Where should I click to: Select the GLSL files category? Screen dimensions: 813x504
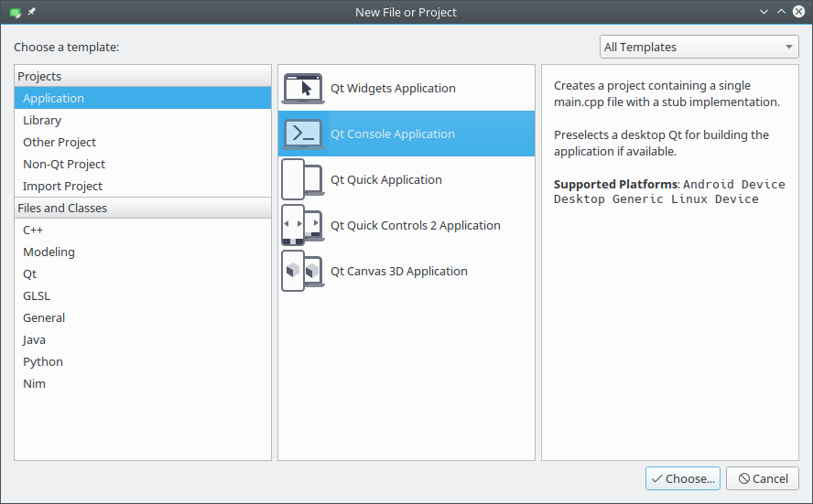click(143, 295)
